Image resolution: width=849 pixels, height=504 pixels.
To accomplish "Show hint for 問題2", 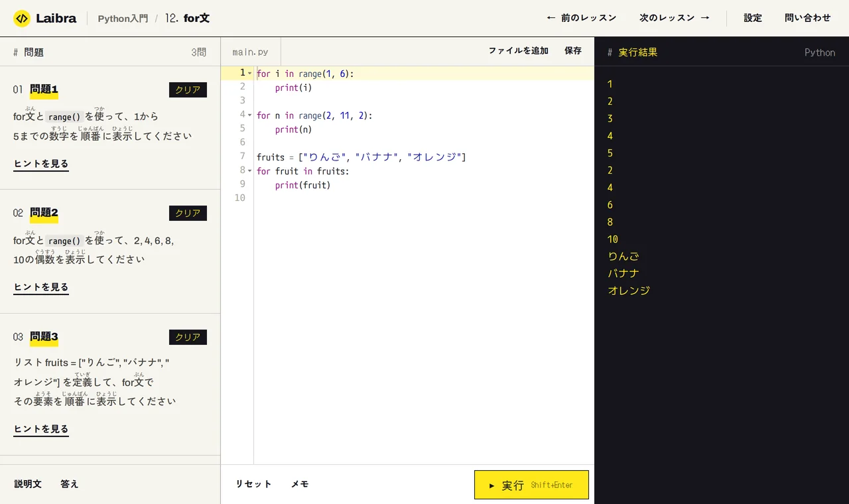I will (x=41, y=287).
